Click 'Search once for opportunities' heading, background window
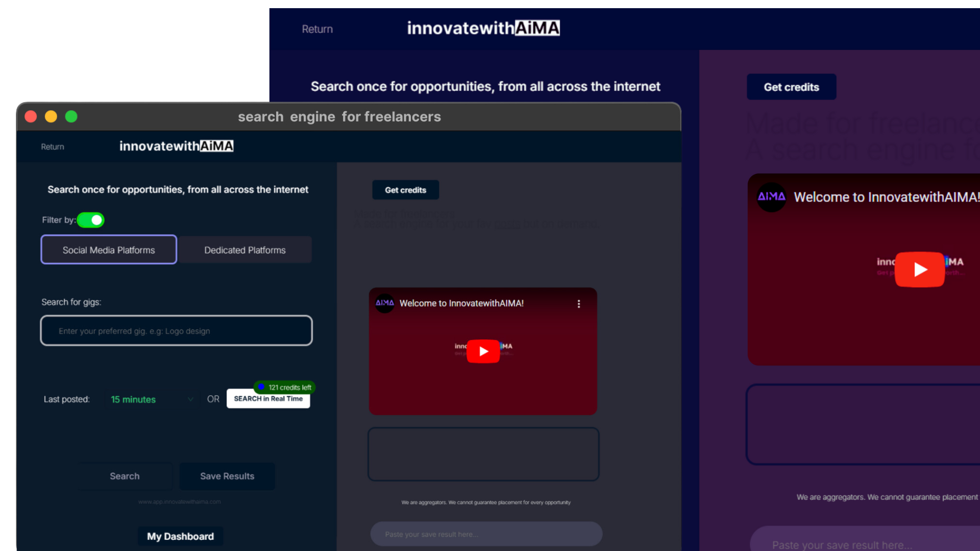This screenshot has height=551, width=980. click(x=485, y=86)
